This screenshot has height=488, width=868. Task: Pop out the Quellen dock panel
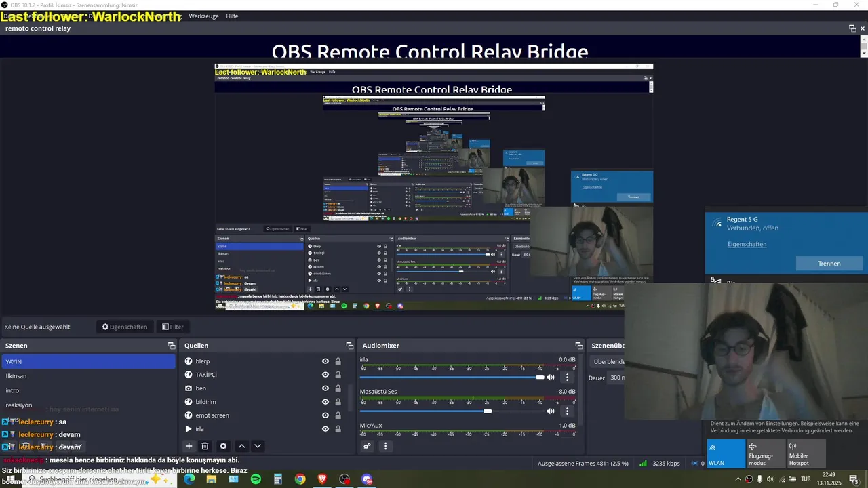[349, 346]
